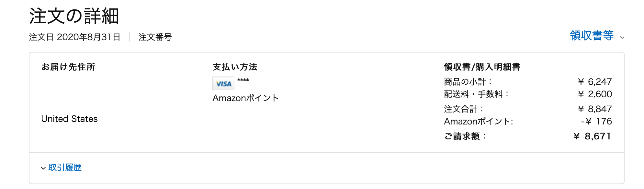Select the Amazon points discount -¥ 176
The image size is (644, 189).
pos(596,121)
